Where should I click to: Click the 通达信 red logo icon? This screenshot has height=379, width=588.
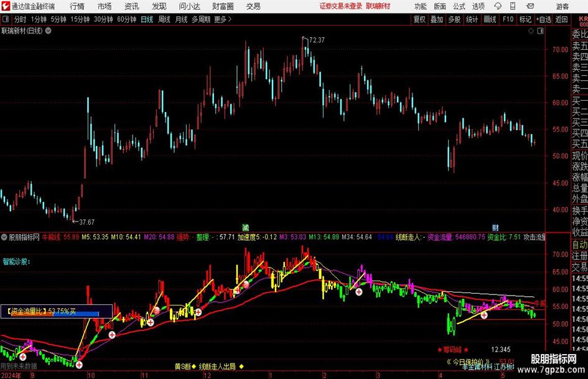click(x=6, y=6)
